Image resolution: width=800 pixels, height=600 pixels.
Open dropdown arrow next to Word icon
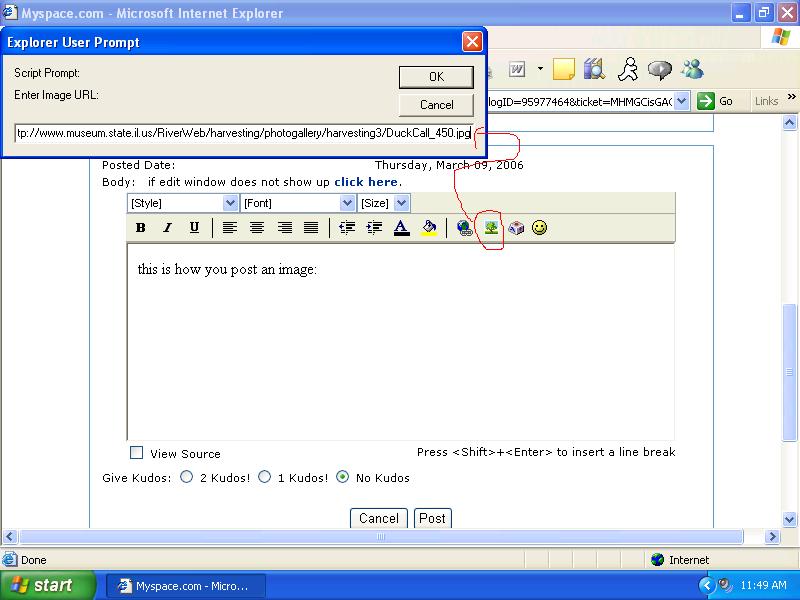click(x=540, y=69)
